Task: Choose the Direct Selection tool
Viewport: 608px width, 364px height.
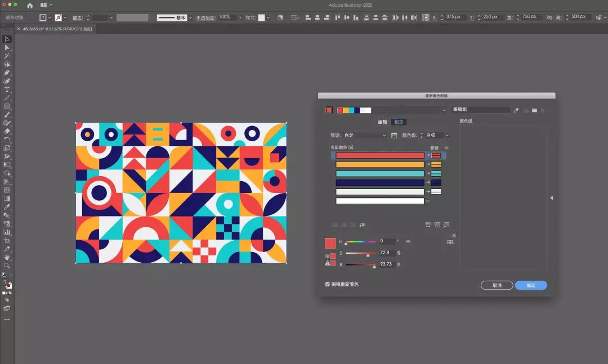Action: tap(7, 48)
